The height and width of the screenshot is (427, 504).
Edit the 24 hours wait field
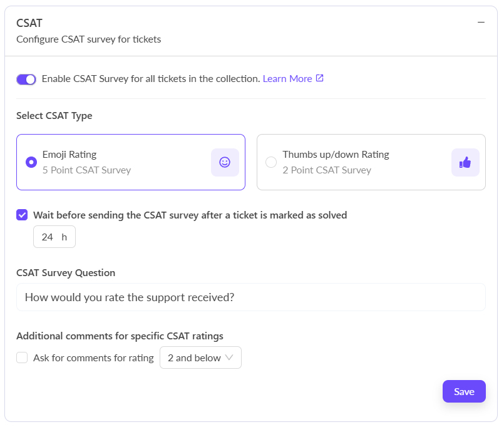(48, 237)
